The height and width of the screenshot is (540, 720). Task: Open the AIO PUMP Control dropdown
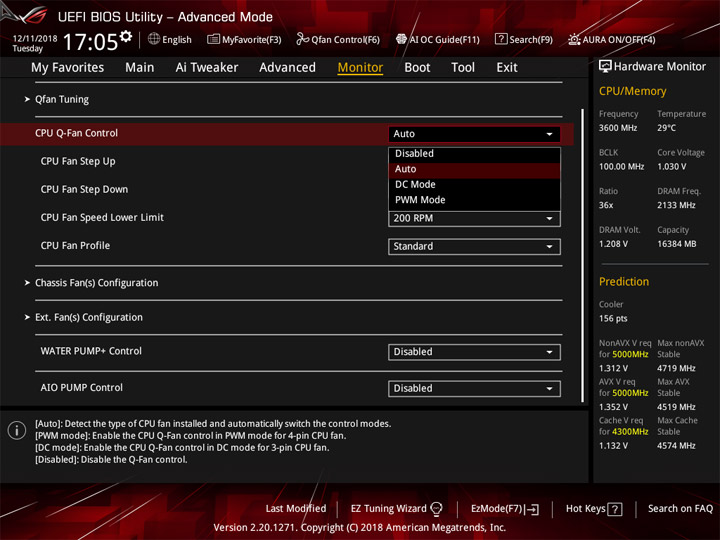(474, 389)
